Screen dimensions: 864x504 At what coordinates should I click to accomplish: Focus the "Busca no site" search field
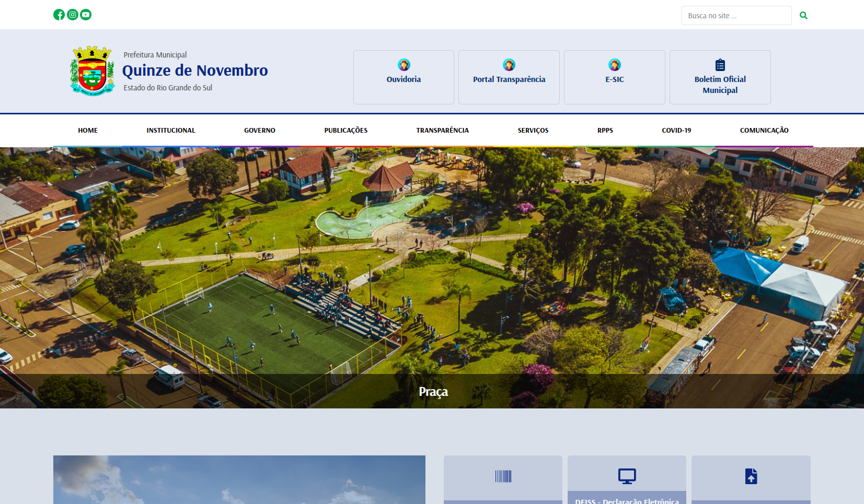736,16
